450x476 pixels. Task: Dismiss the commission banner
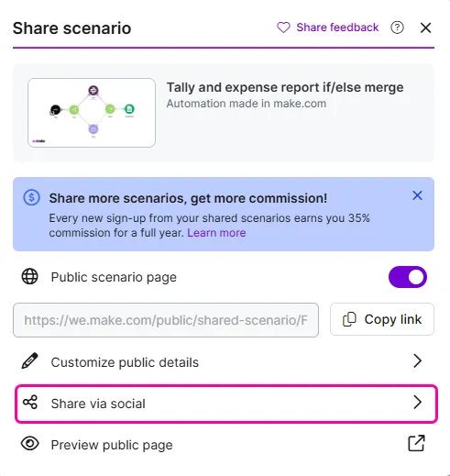tap(417, 195)
